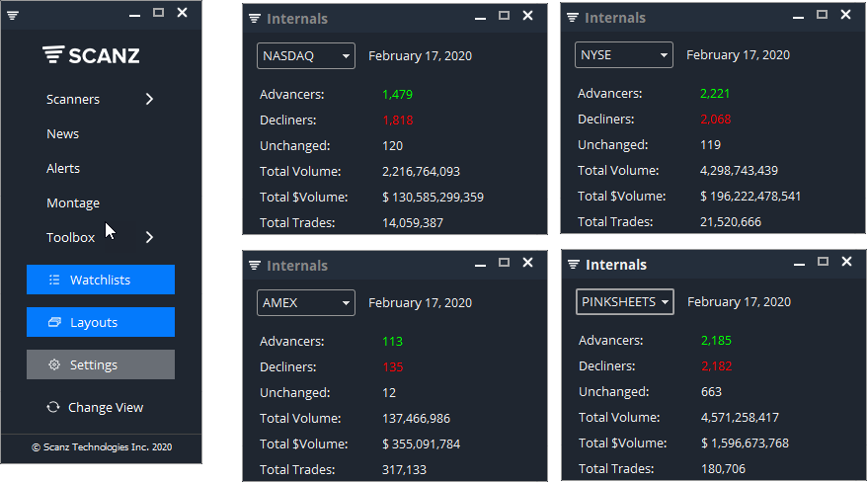Image resolution: width=868 pixels, height=483 pixels.
Task: Close the AMEX Internals window
Action: [528, 263]
